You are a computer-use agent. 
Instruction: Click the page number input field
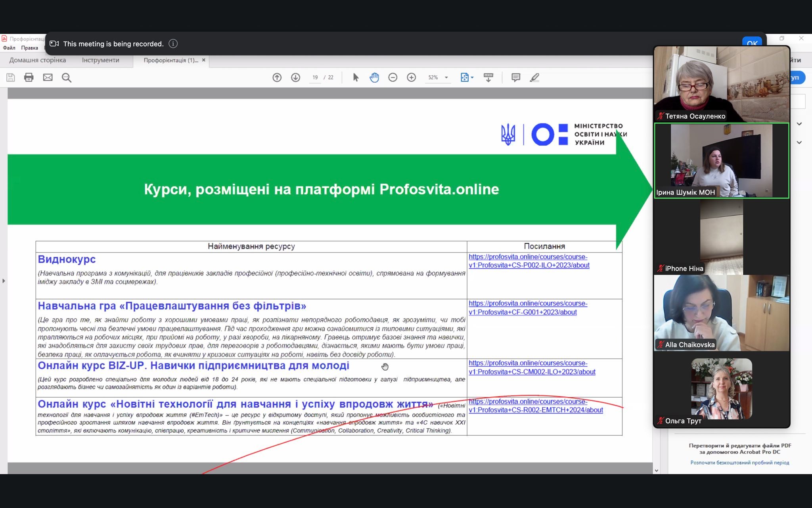pos(315,77)
